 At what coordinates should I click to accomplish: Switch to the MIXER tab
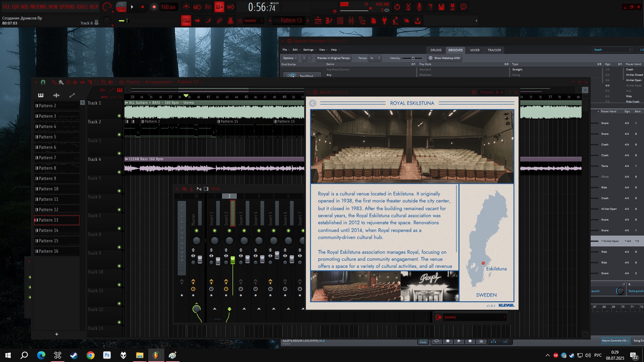pos(475,50)
